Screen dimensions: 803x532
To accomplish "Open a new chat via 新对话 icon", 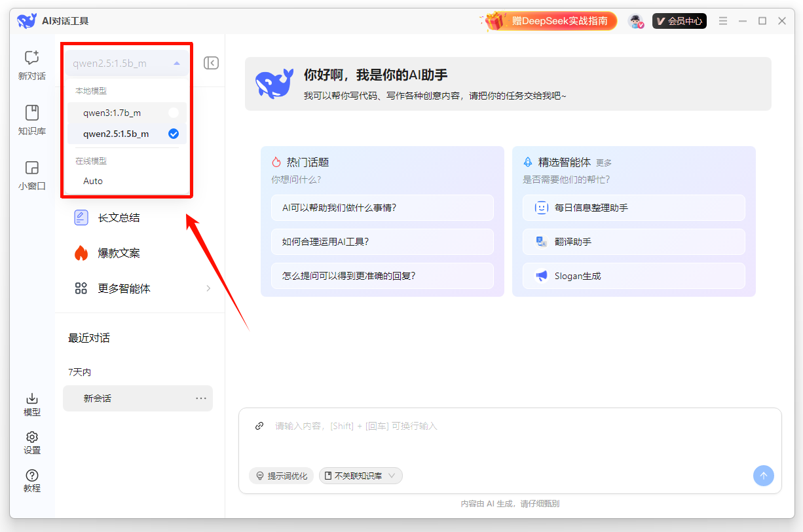I will (31, 66).
